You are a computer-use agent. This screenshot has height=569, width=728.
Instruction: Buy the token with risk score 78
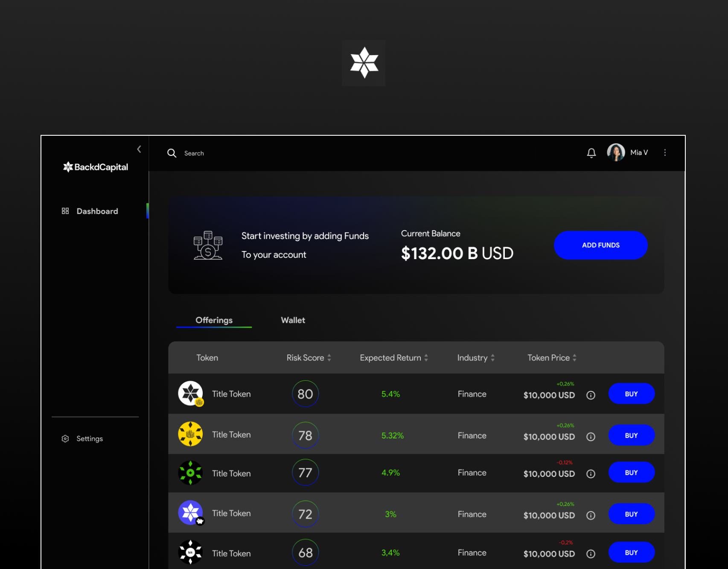(x=632, y=435)
